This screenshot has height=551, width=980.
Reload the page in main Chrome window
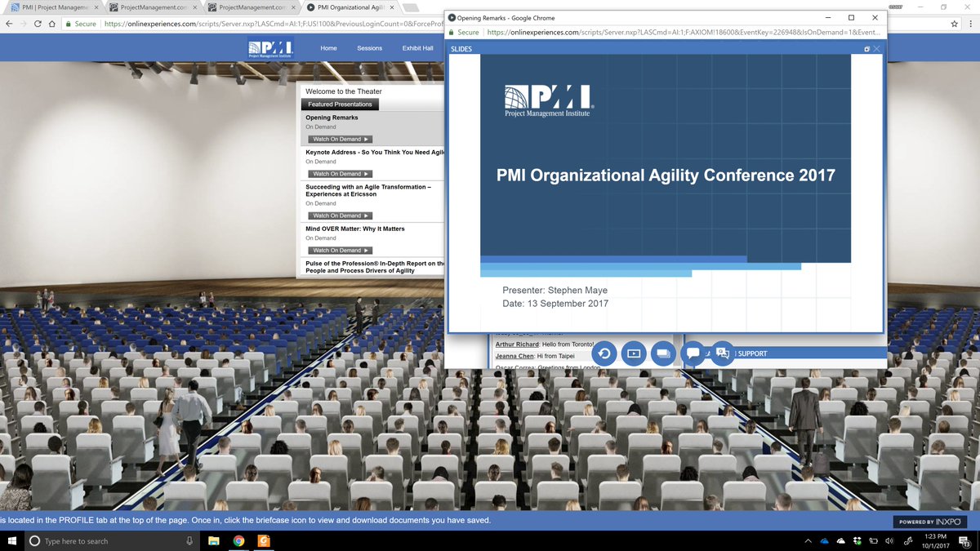pyautogui.click(x=38, y=24)
